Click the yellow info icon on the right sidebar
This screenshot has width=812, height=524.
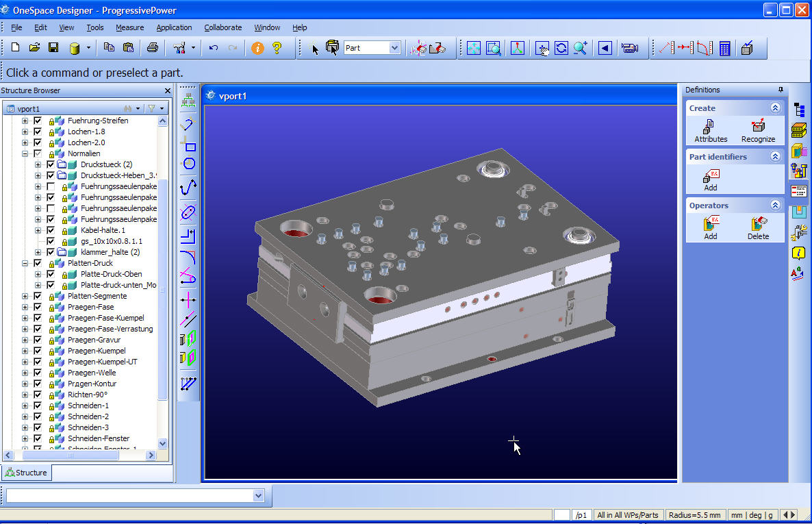click(798, 253)
